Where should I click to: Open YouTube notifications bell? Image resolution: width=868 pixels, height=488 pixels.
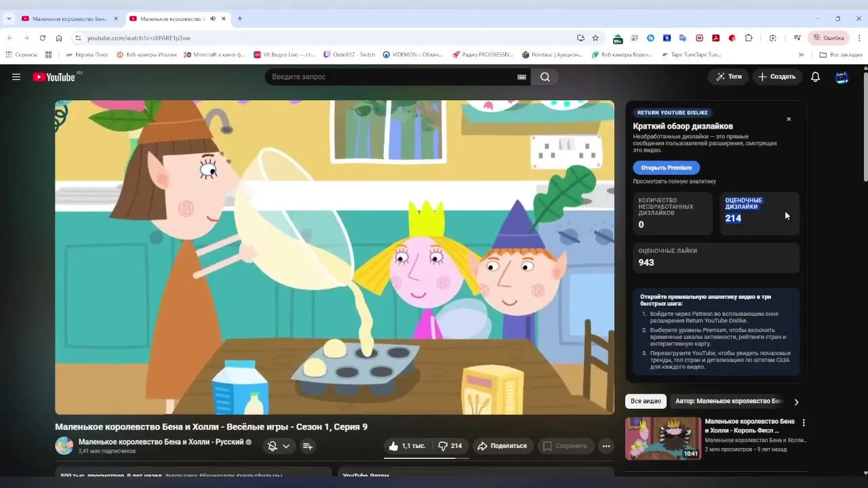pyautogui.click(x=815, y=77)
